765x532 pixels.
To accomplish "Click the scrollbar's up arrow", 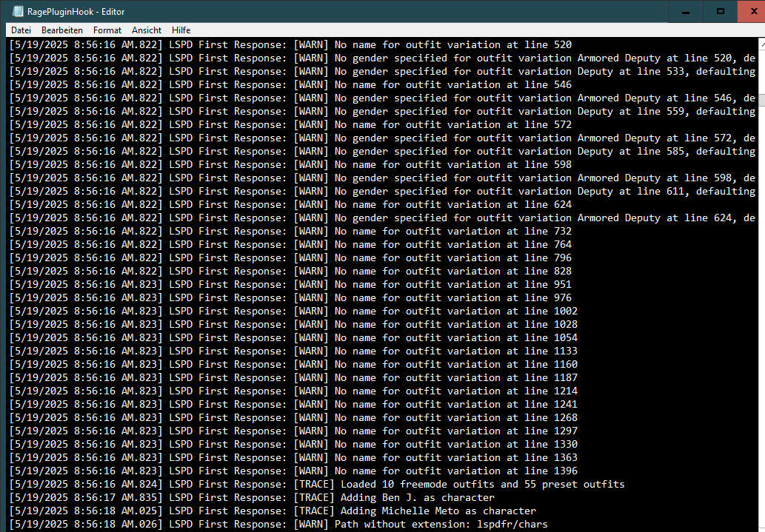I will [761, 44].
